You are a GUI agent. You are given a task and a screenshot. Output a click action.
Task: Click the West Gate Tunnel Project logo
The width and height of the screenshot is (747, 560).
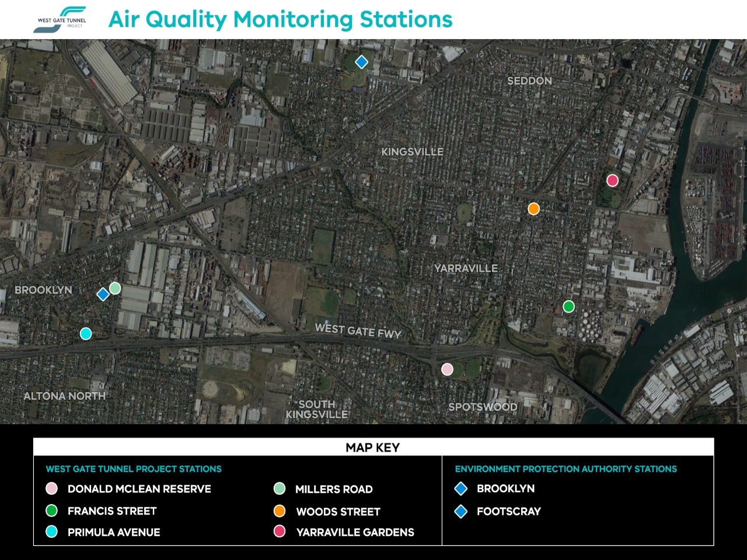60,20
